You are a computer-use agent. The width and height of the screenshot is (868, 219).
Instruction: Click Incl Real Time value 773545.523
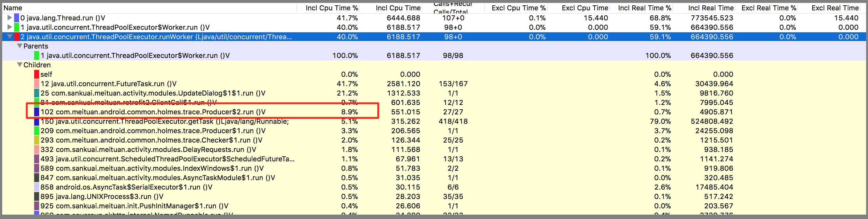712,18
